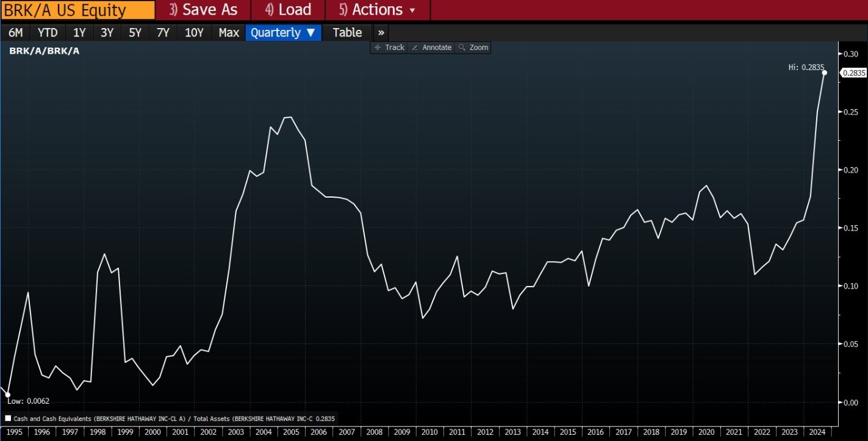
Task: Select the Zoom magnifier tool
Action: click(x=473, y=48)
